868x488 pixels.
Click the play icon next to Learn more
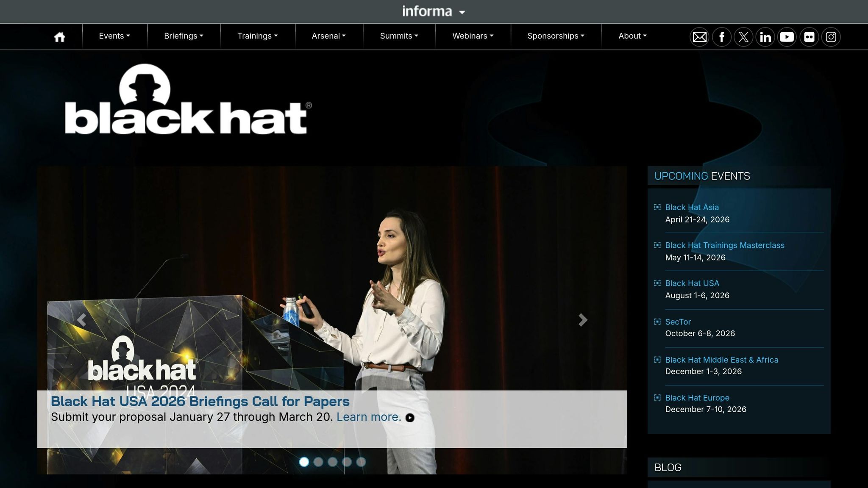point(410,419)
